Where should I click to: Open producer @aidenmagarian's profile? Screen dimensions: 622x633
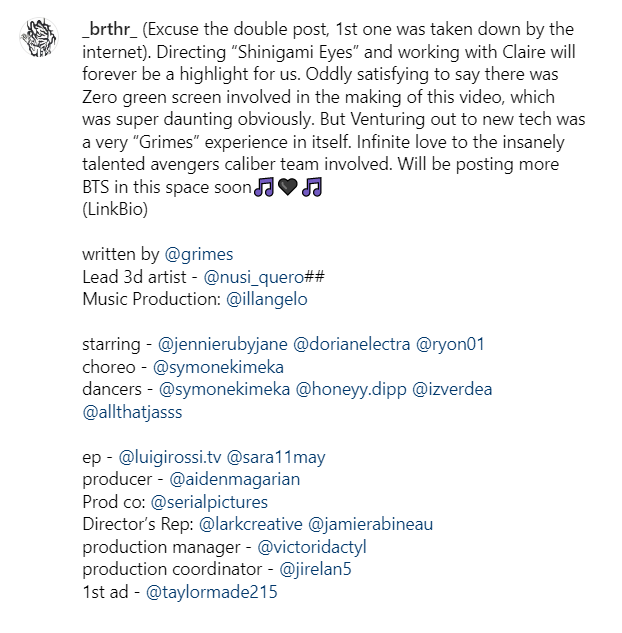click(x=235, y=479)
